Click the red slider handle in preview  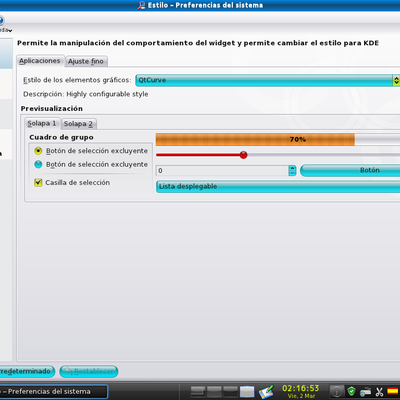point(244,155)
